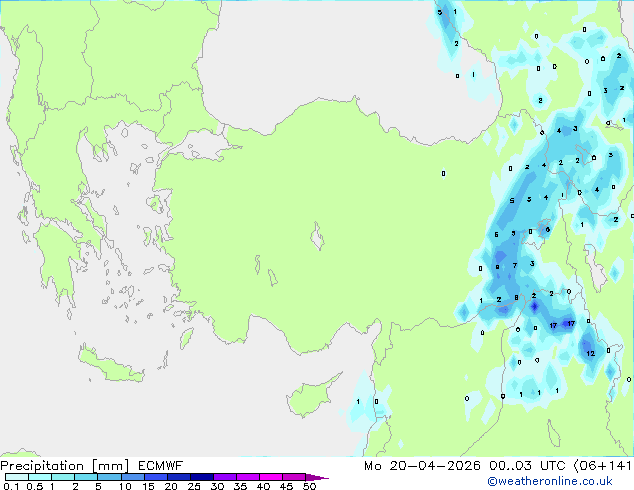Click the legend label 0.5
Image resolution: width=634 pixels, height=490 pixels.
click(34, 486)
